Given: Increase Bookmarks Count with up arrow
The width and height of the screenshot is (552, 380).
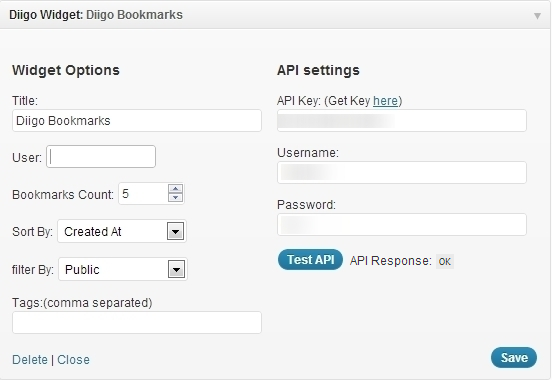Looking at the screenshot, I should [175, 189].
